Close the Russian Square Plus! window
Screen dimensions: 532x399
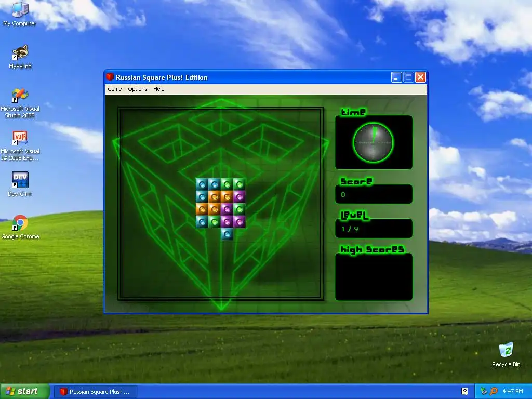pyautogui.click(x=420, y=77)
